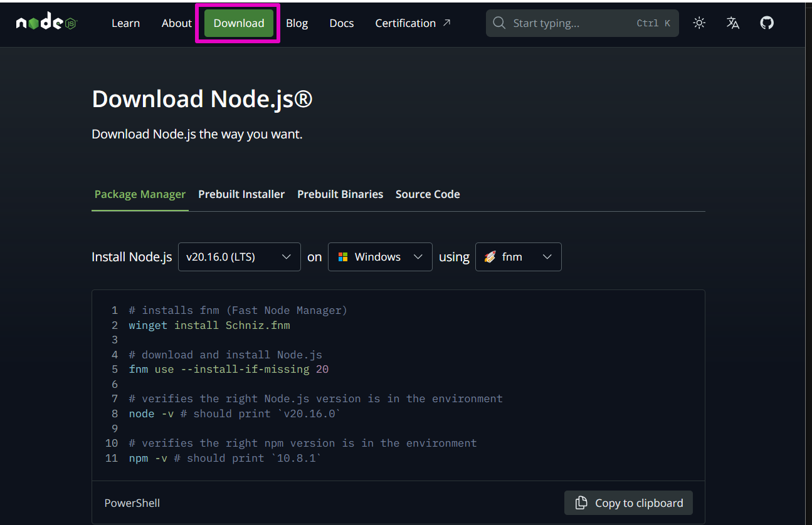Click the comment '# verifies the right npm version is in the environment'
Screen dimensions: 812x525
tap(303, 443)
